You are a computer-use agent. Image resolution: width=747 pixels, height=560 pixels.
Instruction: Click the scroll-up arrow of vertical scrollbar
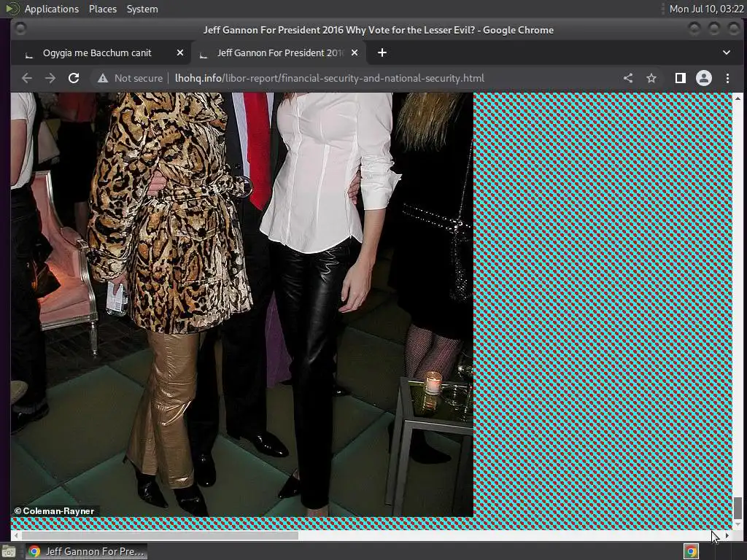point(738,98)
